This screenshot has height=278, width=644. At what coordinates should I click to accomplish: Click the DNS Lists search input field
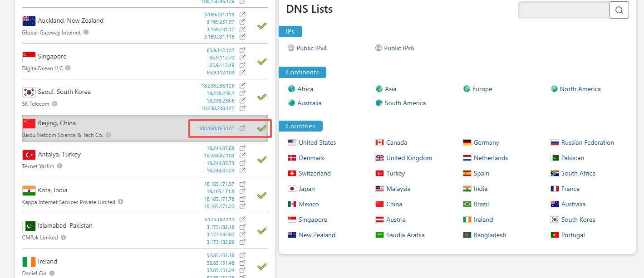(563, 10)
